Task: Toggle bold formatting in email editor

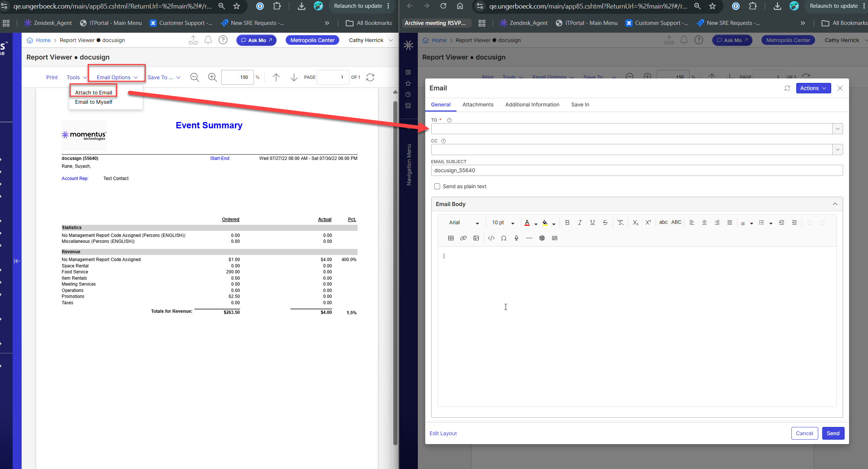Action: (567, 222)
